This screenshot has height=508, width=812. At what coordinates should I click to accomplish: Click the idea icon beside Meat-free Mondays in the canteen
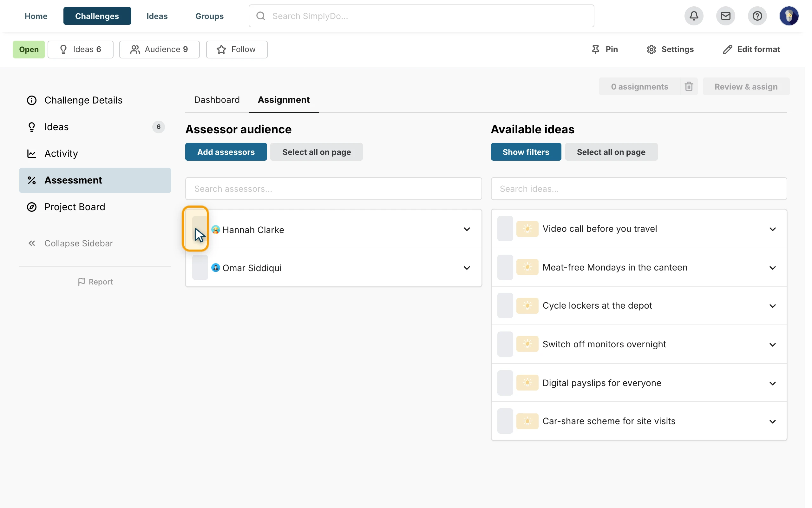tap(527, 267)
